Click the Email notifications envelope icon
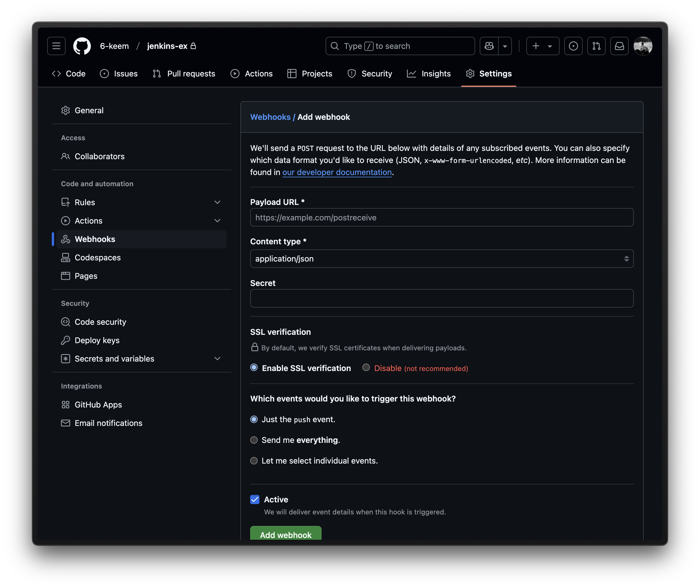The height and width of the screenshot is (588, 700). click(65, 423)
